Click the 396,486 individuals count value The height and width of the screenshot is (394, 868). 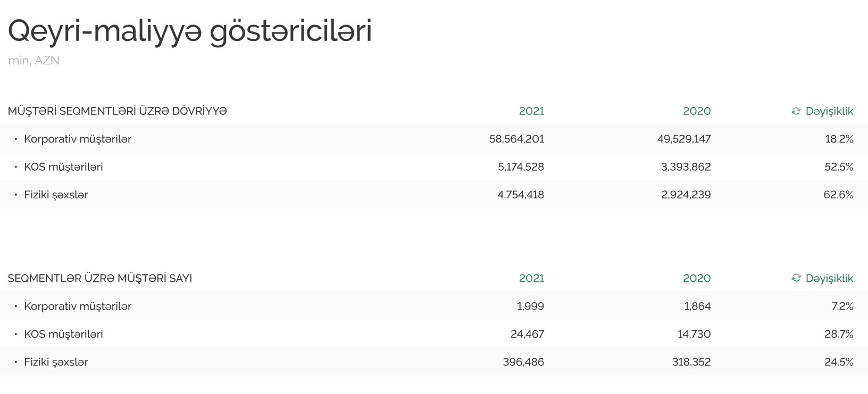point(523,362)
